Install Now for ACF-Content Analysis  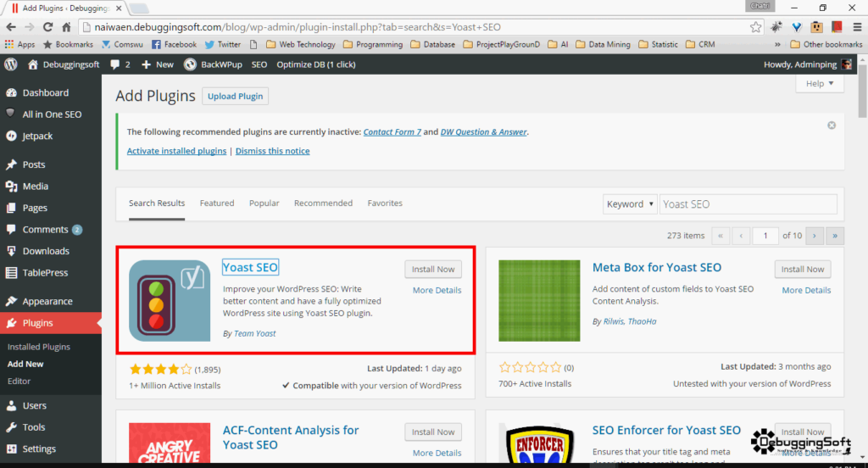(433, 432)
